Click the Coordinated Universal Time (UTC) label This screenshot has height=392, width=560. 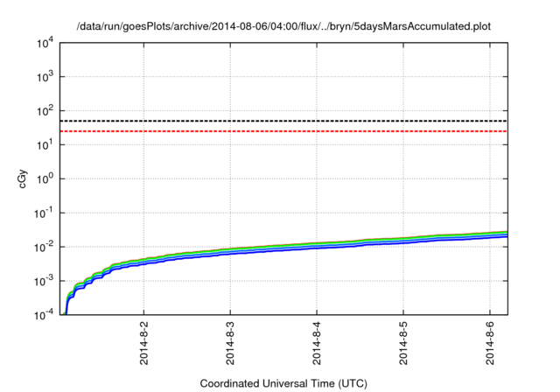pyautogui.click(x=283, y=383)
